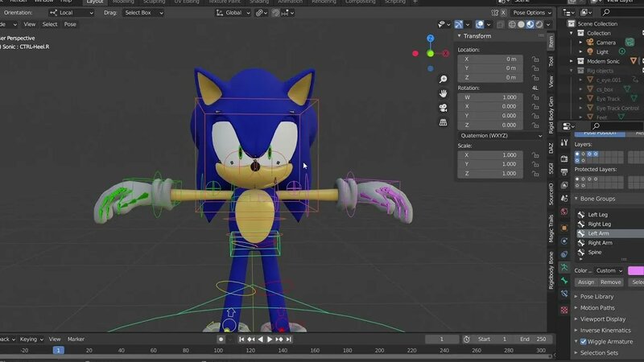This screenshot has height=362, width=644.
Task: Open the bone group Color Custom dropdown
Action: 609,271
